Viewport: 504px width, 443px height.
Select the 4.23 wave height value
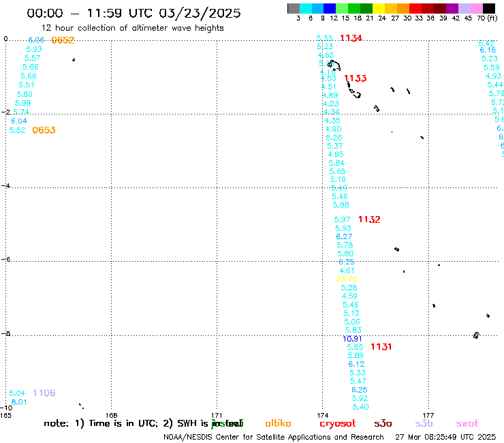click(x=331, y=104)
